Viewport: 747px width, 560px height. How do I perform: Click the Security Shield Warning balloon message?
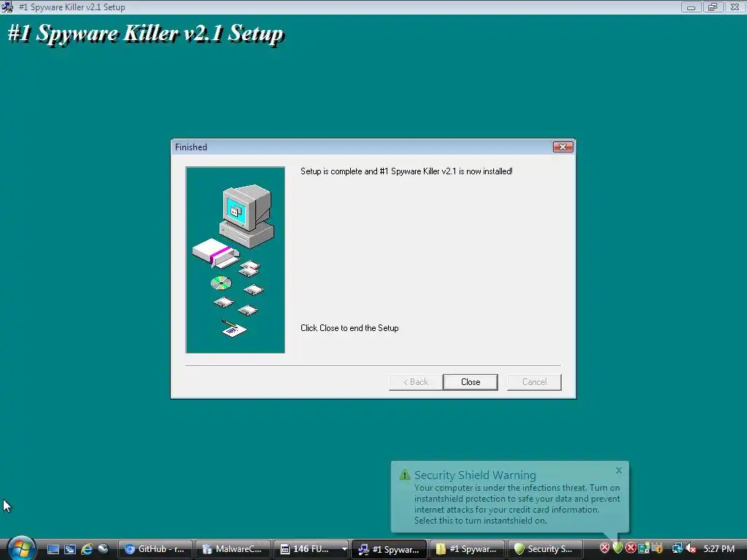coord(517,504)
